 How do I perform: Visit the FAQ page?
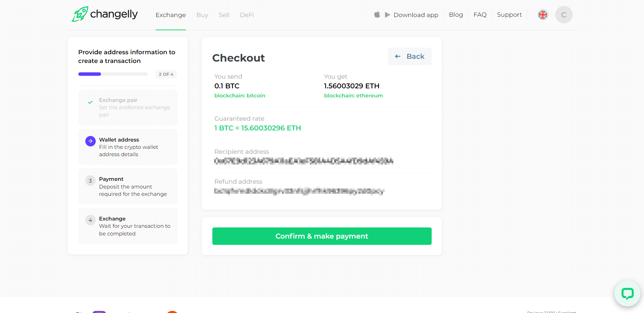click(480, 15)
